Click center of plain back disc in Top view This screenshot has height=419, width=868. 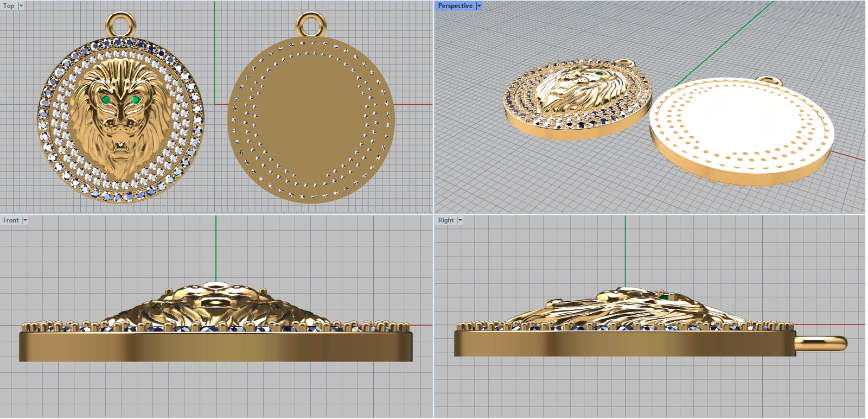[x=311, y=120]
